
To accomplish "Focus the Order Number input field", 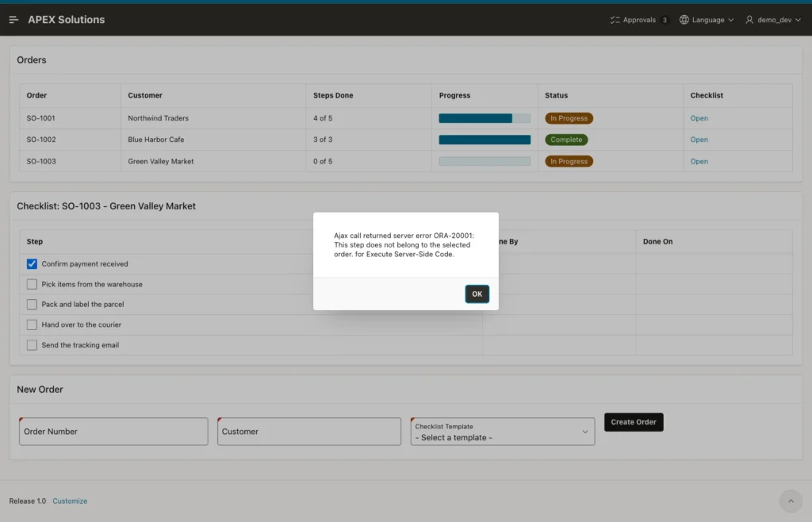I will click(113, 432).
